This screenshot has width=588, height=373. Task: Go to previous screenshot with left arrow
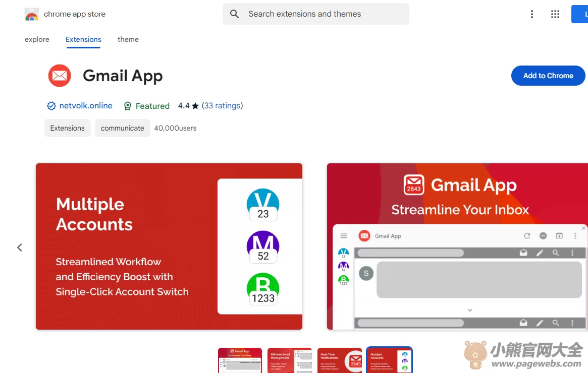tap(20, 247)
